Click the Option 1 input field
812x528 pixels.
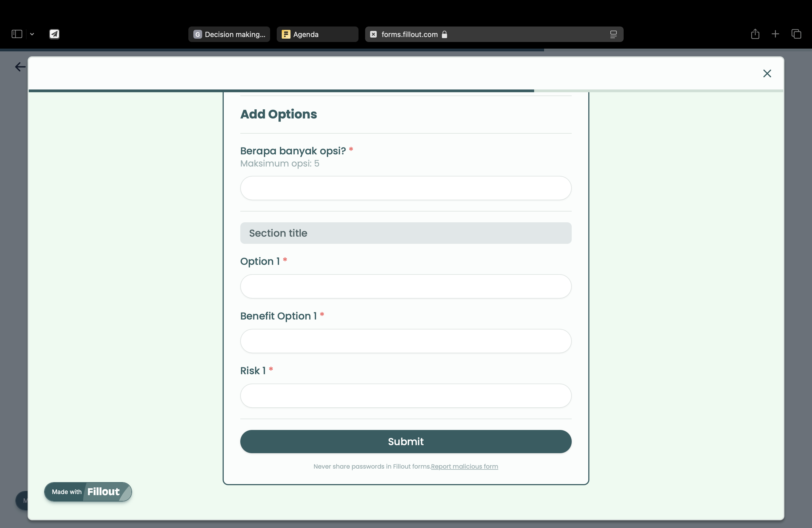point(406,286)
